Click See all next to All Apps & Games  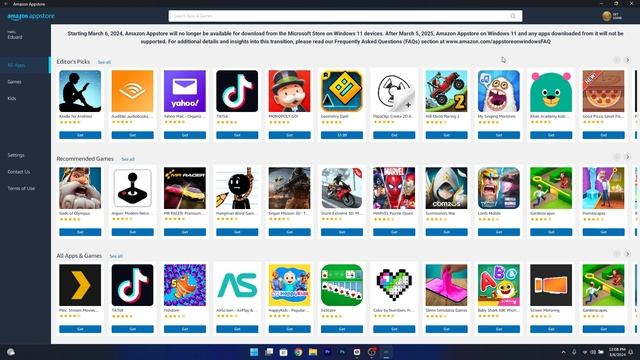tap(116, 256)
